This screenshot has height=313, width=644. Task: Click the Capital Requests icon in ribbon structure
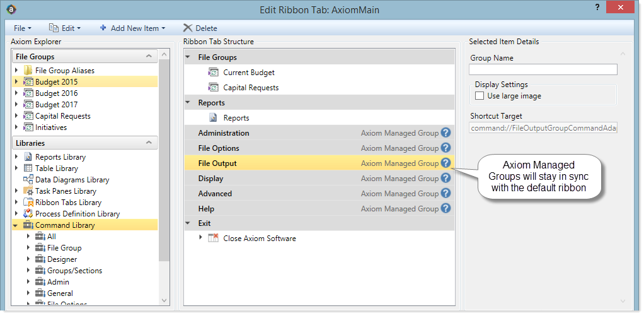[214, 88]
